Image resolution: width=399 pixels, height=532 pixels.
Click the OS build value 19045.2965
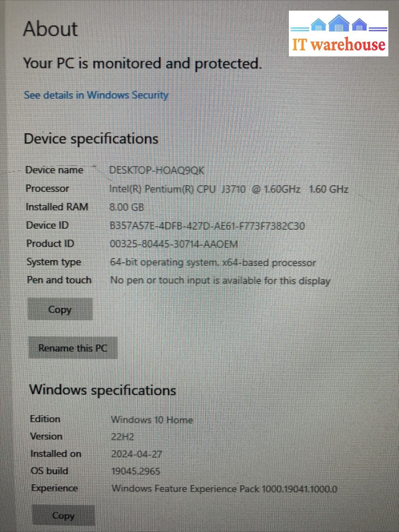tap(136, 471)
